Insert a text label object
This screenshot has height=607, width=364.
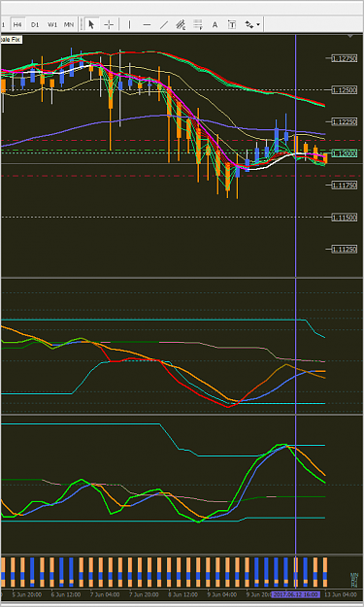(x=232, y=25)
